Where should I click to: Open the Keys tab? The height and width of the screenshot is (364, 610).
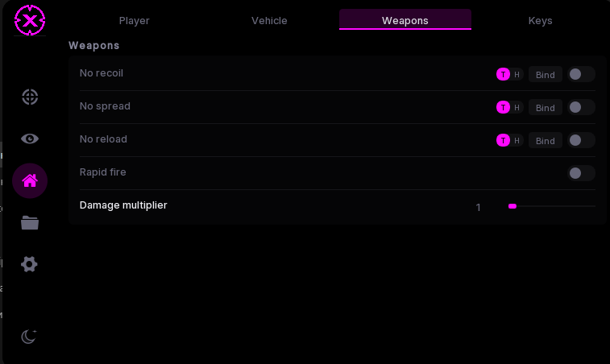point(540,20)
